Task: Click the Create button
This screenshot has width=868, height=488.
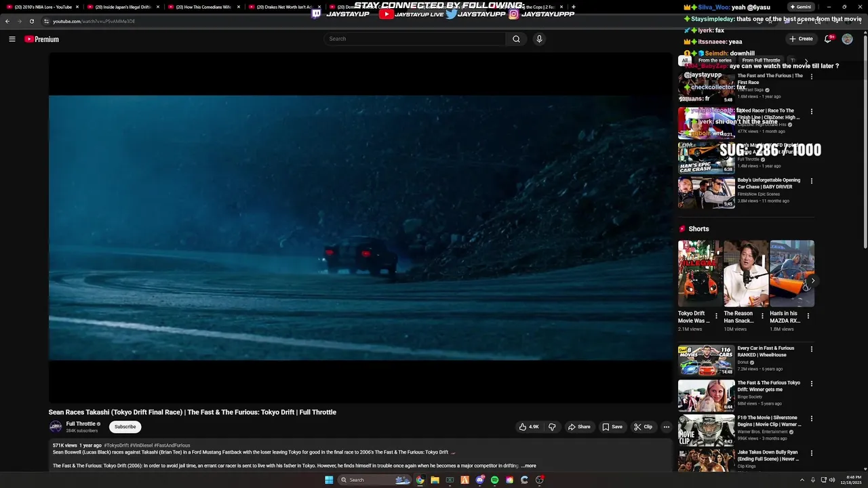Action: pyautogui.click(x=801, y=39)
